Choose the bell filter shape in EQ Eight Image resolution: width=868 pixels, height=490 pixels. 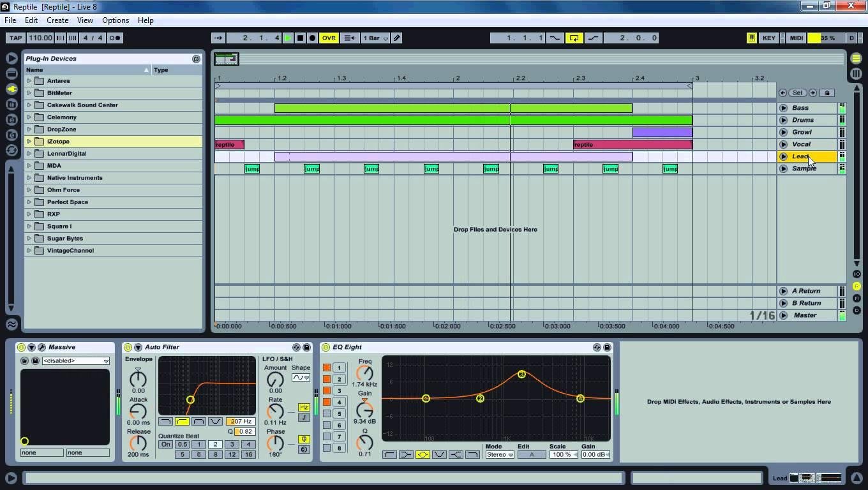click(423, 455)
